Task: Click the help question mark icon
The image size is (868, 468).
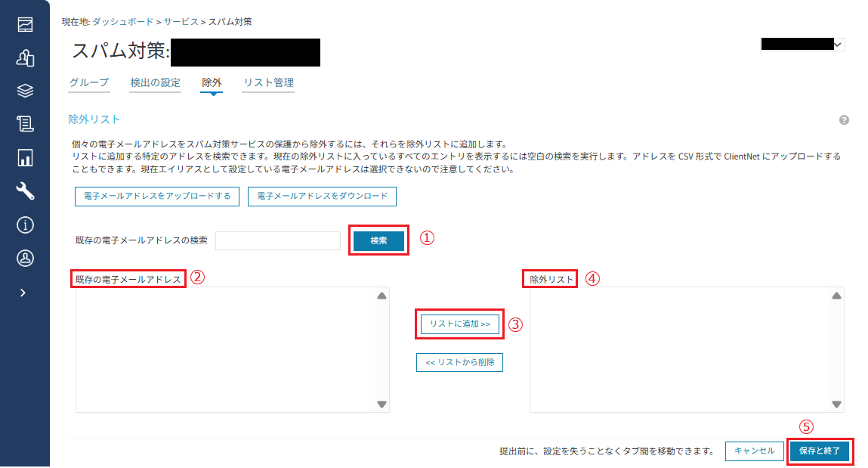Action: click(x=844, y=120)
